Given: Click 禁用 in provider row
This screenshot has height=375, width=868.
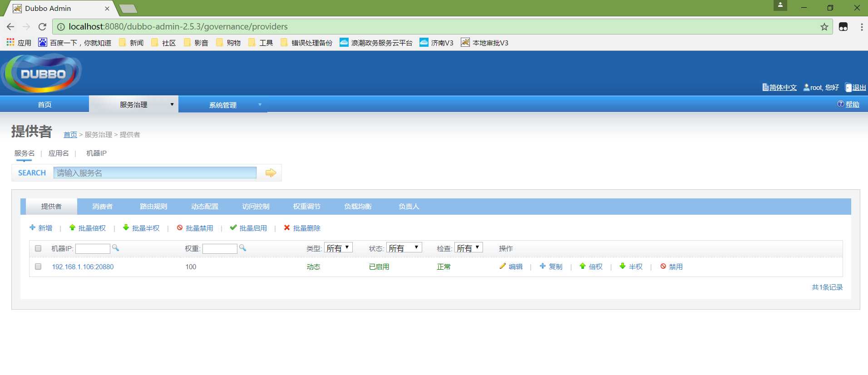Looking at the screenshot, I should [x=671, y=266].
